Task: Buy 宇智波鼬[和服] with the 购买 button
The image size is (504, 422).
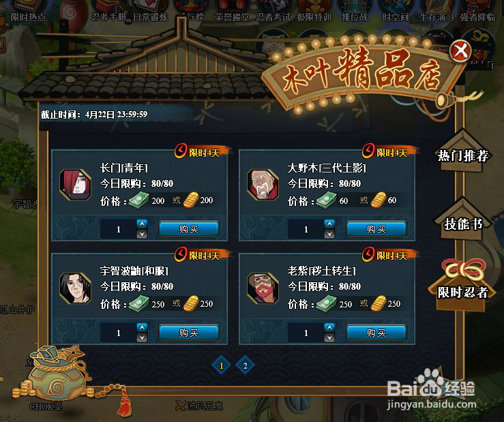Action: coord(189,333)
